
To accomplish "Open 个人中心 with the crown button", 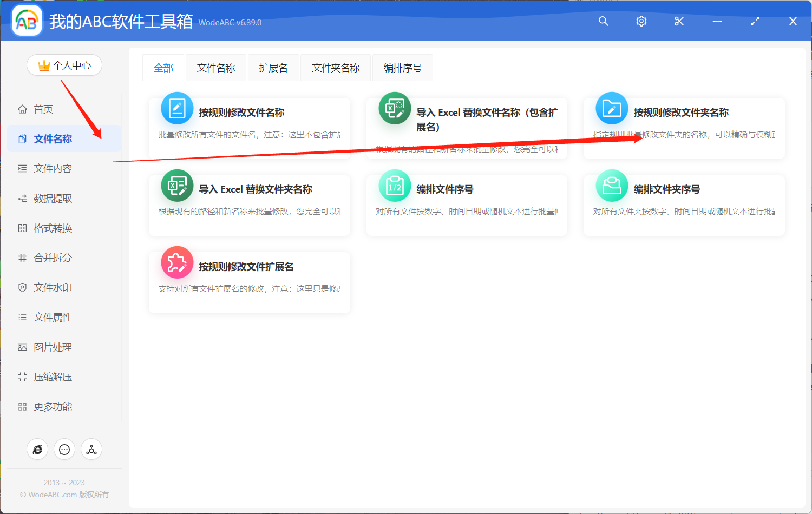I will [64, 65].
